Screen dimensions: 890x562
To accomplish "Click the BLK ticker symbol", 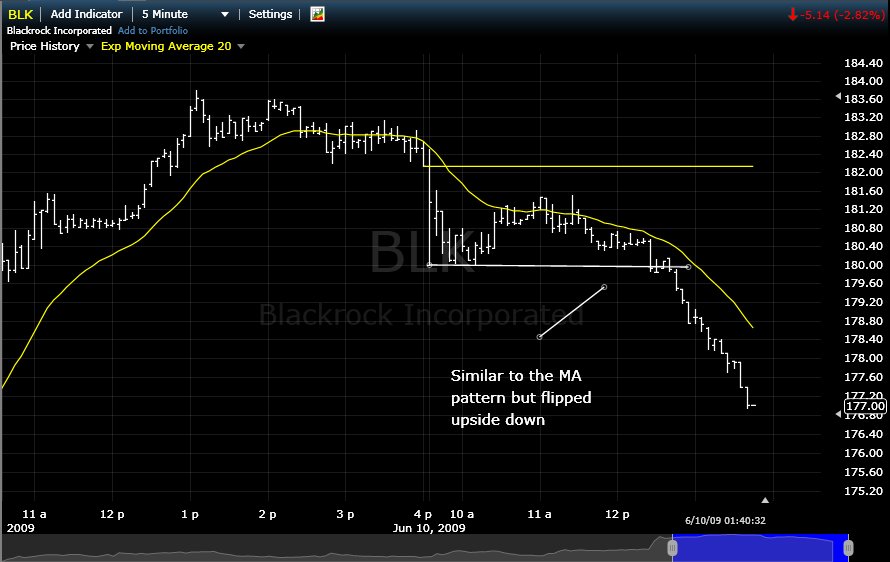I will pyautogui.click(x=20, y=14).
